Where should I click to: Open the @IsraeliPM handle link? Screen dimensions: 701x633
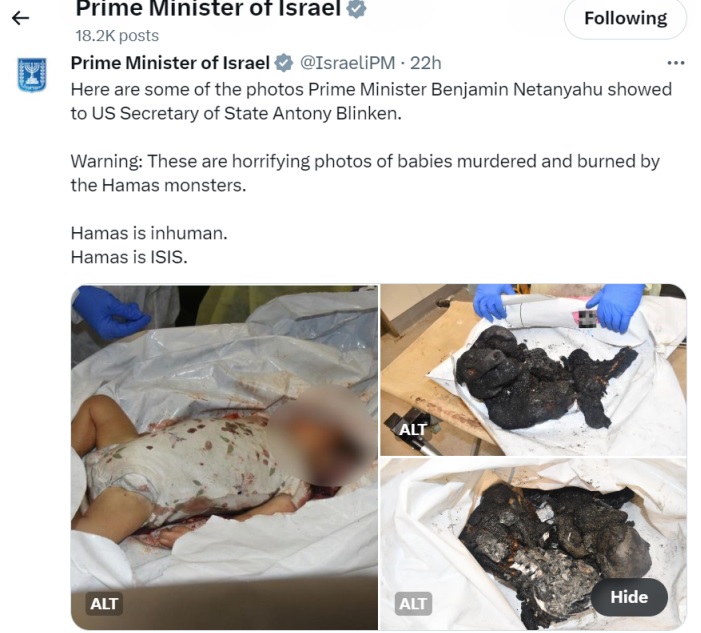click(x=347, y=63)
